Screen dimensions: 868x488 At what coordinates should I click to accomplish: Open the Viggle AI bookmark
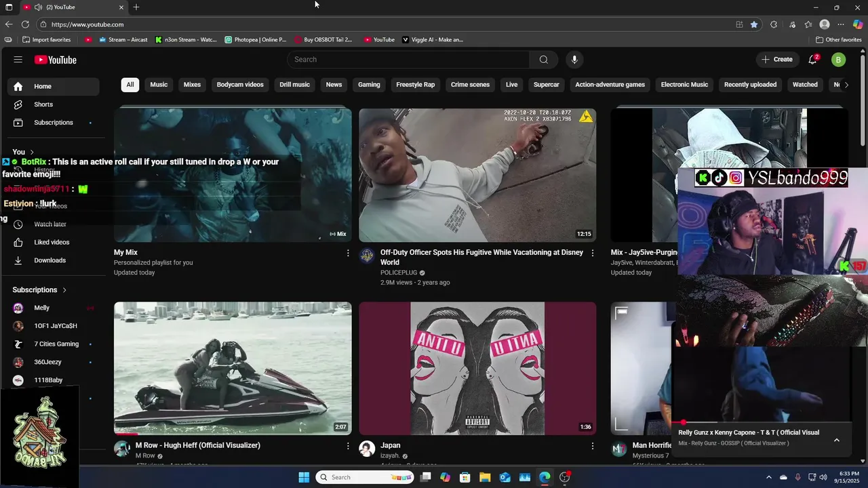pyautogui.click(x=433, y=39)
